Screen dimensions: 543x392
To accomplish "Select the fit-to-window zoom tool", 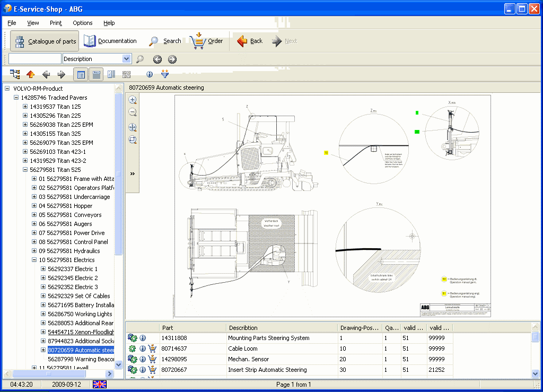I will pyautogui.click(x=133, y=140).
